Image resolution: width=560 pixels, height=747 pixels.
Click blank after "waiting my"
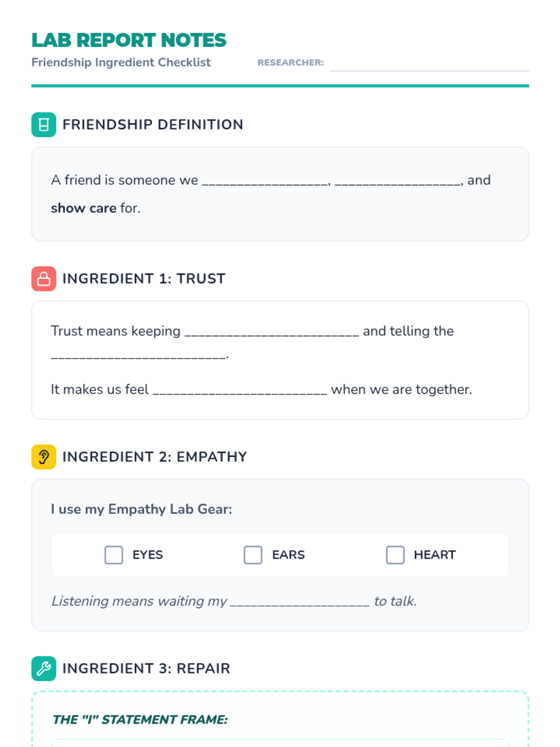pyautogui.click(x=300, y=601)
